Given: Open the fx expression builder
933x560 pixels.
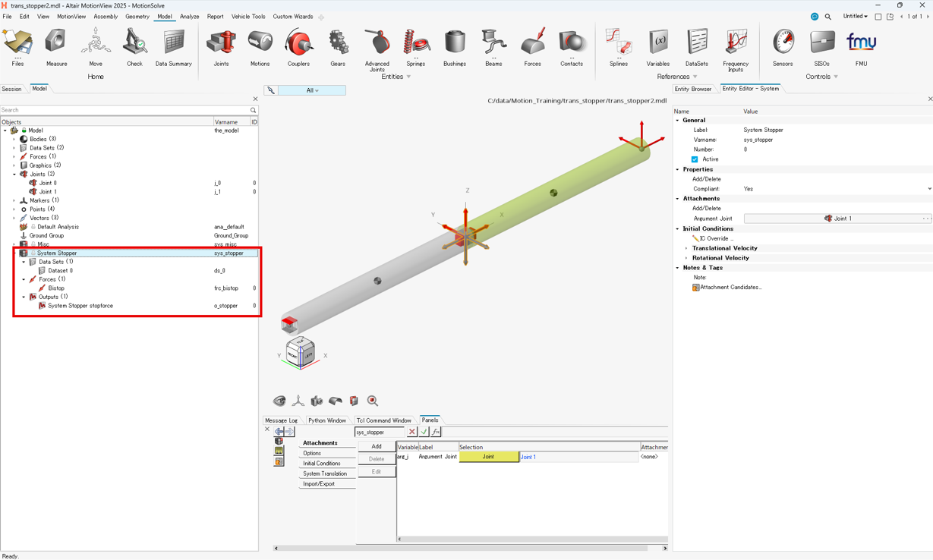Looking at the screenshot, I should [436, 432].
